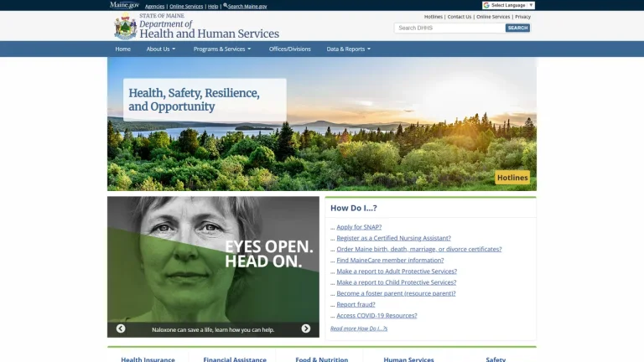Expand the About Us menu

[161, 49]
